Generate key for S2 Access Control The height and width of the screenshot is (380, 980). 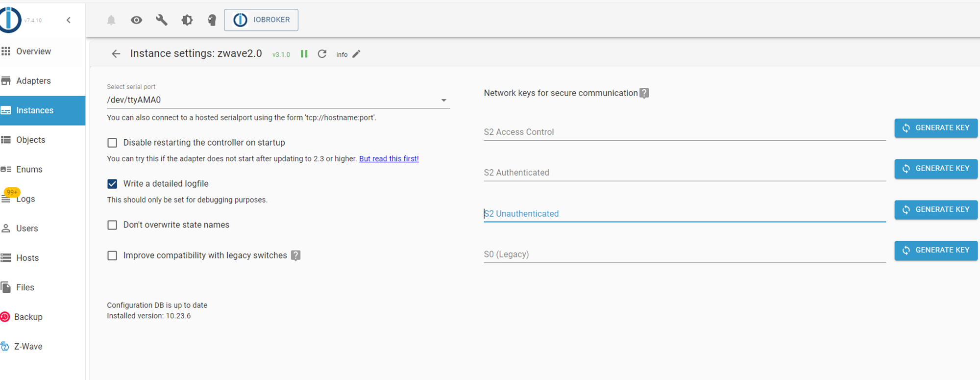(935, 128)
